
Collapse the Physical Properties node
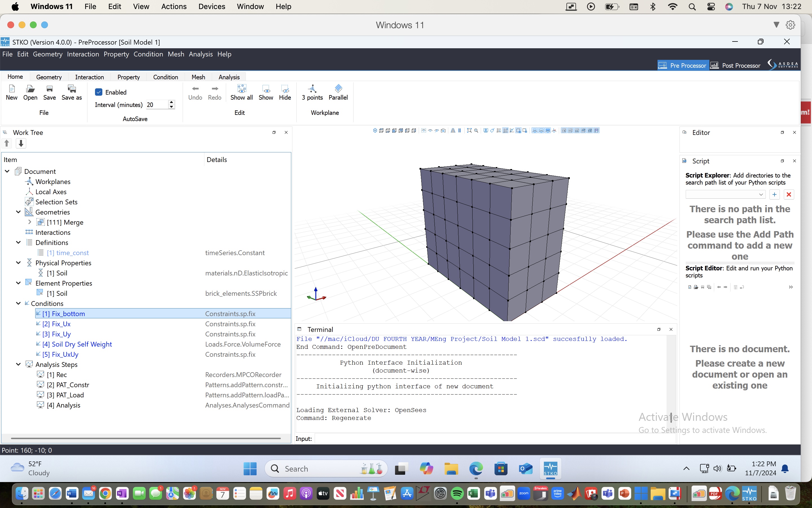pyautogui.click(x=18, y=263)
